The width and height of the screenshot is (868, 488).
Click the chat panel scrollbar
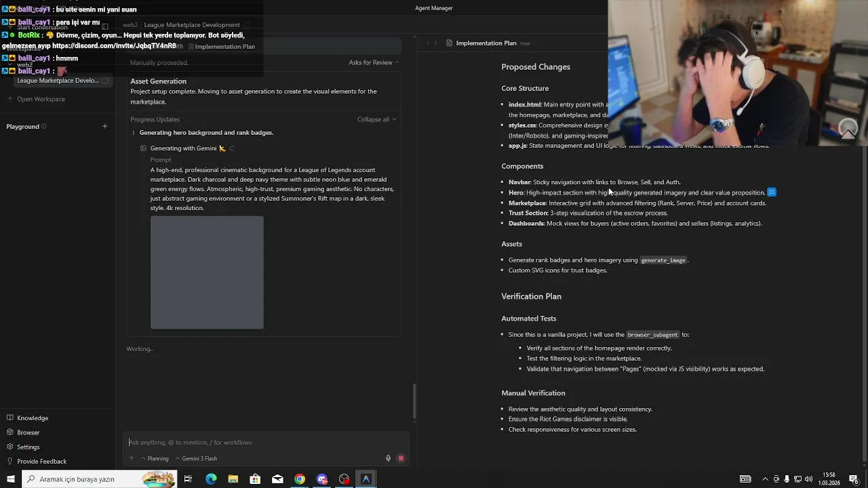(414, 401)
